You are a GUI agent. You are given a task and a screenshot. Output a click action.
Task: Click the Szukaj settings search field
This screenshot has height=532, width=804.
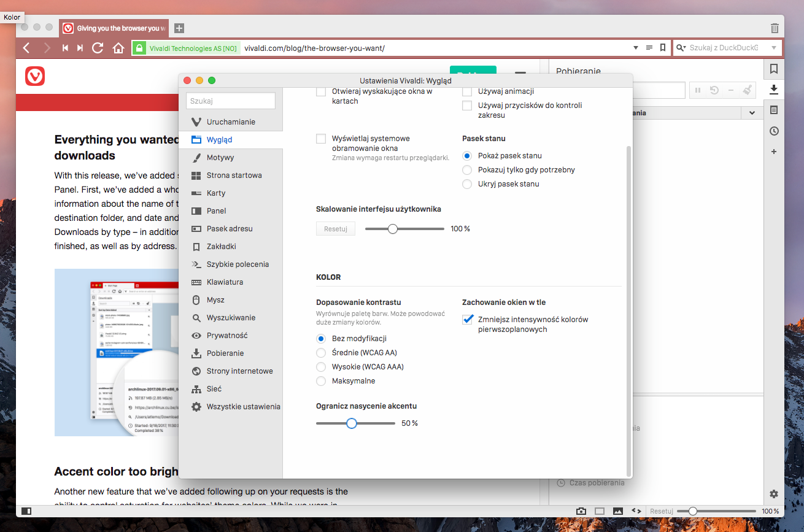click(230, 101)
